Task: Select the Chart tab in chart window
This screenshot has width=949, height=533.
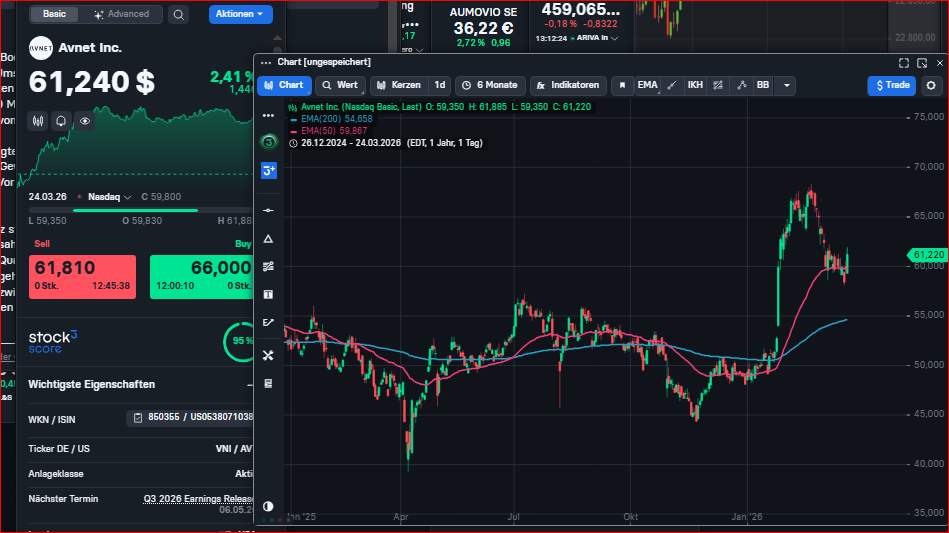Action: pos(284,85)
